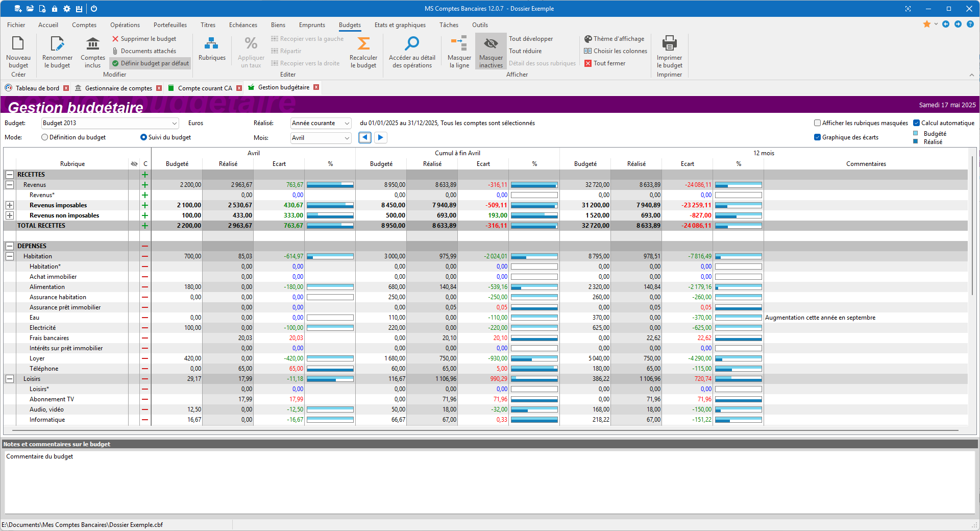Image resolution: width=980 pixels, height=531 pixels.
Task: Click hidden-eye column header icon
Action: (134, 164)
